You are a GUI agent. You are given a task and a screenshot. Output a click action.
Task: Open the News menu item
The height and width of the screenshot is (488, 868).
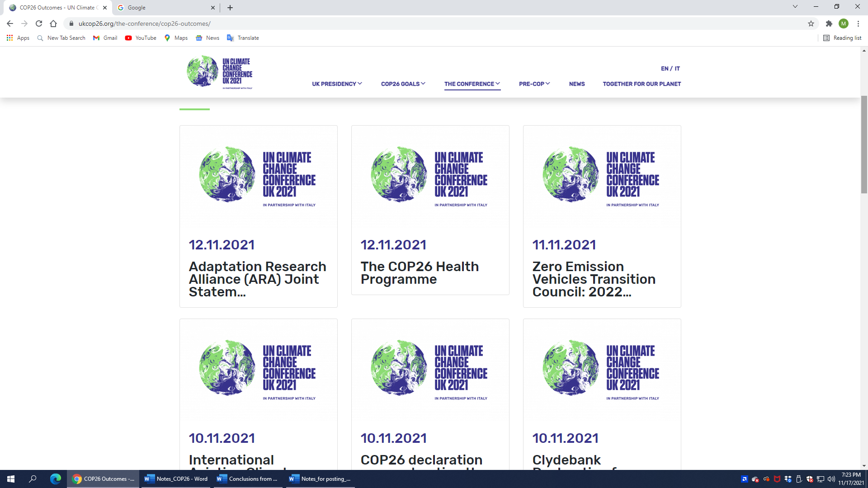pos(577,84)
